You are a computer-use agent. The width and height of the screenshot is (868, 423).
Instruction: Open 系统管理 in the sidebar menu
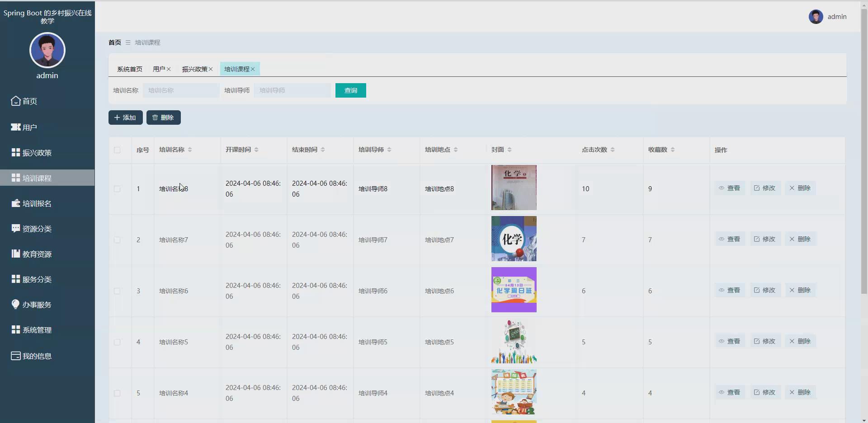point(37,330)
